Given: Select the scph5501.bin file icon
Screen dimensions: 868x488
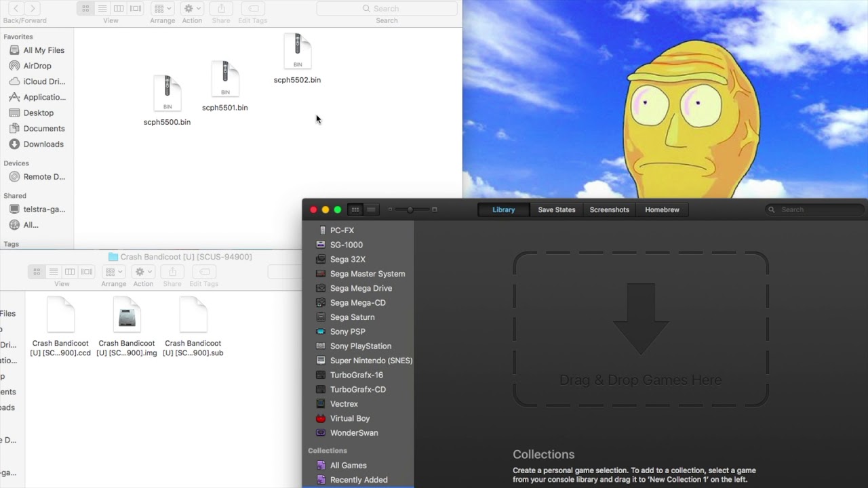Looking at the screenshot, I should tap(225, 79).
